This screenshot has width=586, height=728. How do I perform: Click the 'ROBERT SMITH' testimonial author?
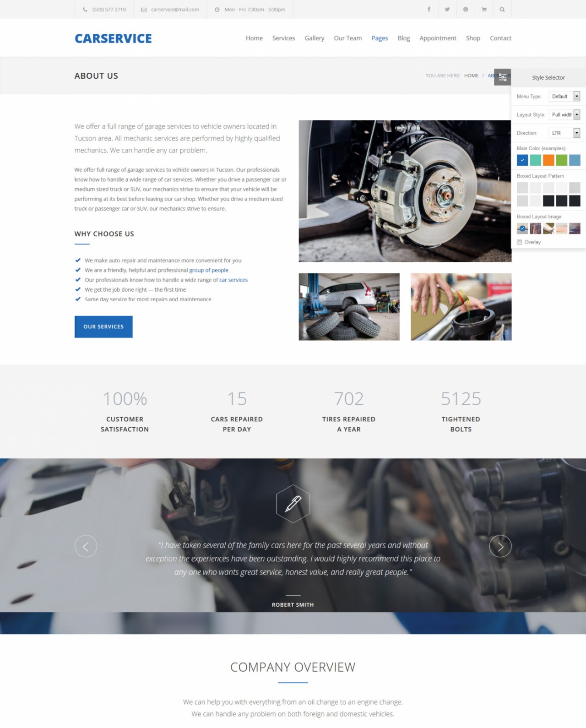point(293,605)
